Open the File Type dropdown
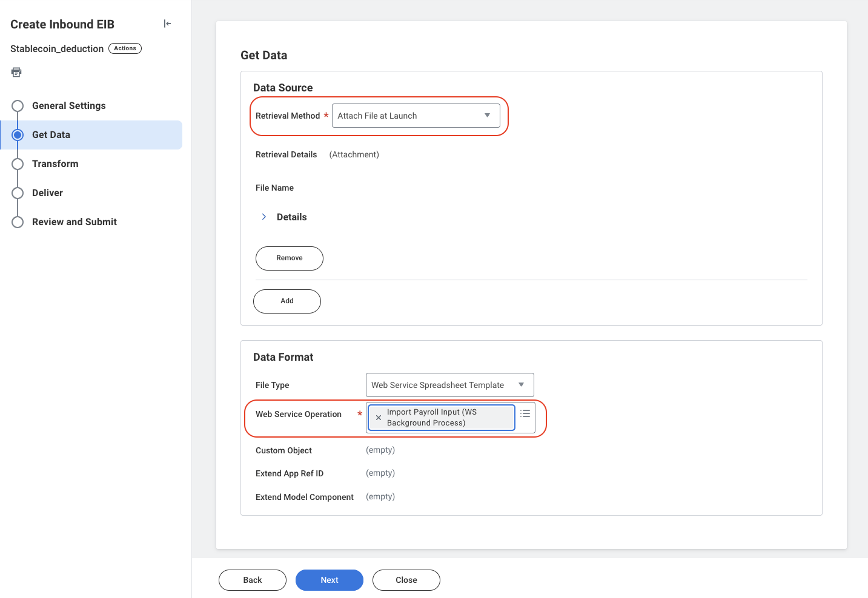 449,385
